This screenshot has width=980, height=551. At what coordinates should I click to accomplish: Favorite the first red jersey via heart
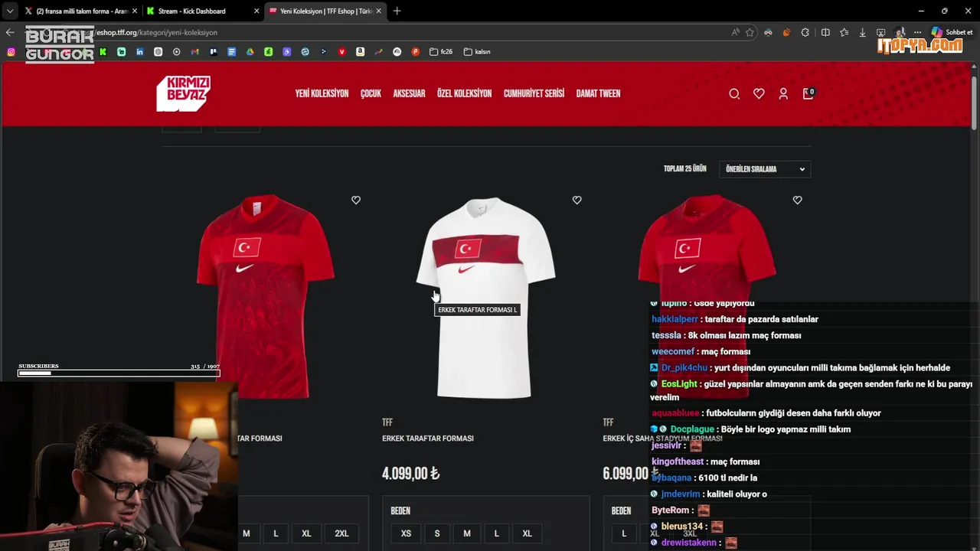pyautogui.click(x=356, y=200)
